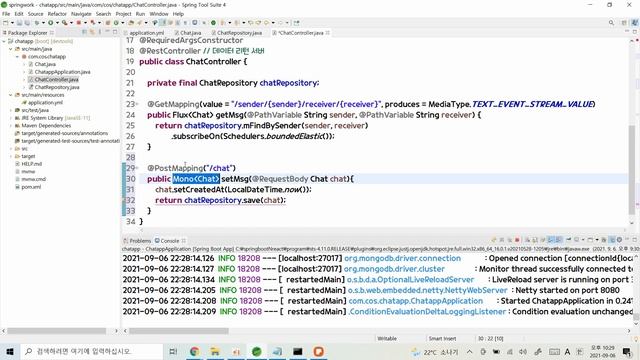640x360 pixels.
Task: Click the Open Perspective icon
Action: (624, 23)
